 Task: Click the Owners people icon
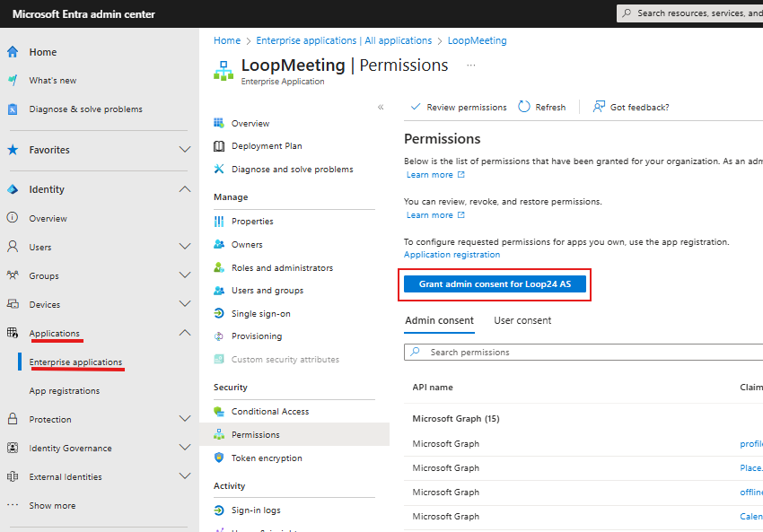[219, 244]
